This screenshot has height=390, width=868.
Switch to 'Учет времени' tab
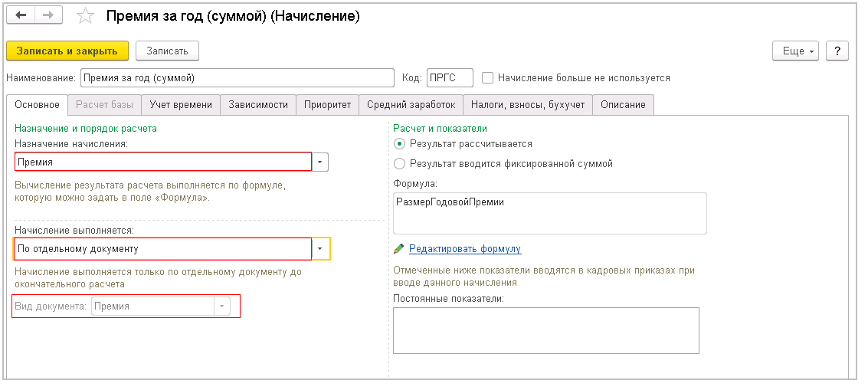(181, 105)
